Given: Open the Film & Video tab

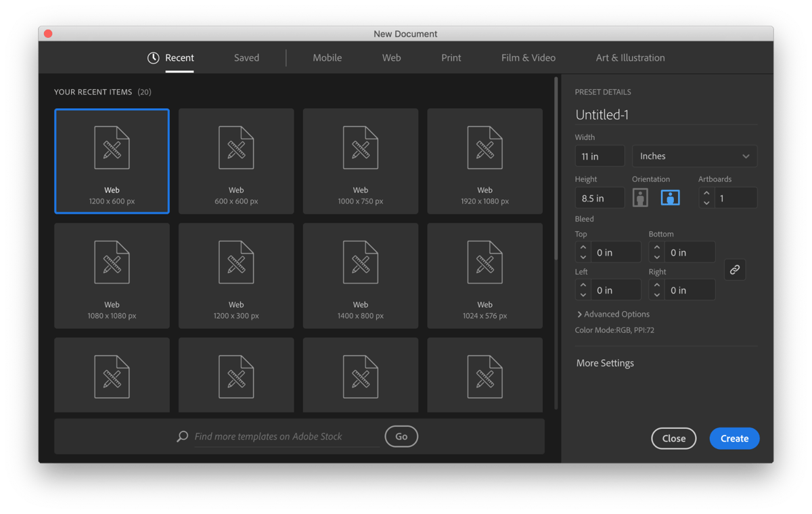Looking at the screenshot, I should (528, 57).
